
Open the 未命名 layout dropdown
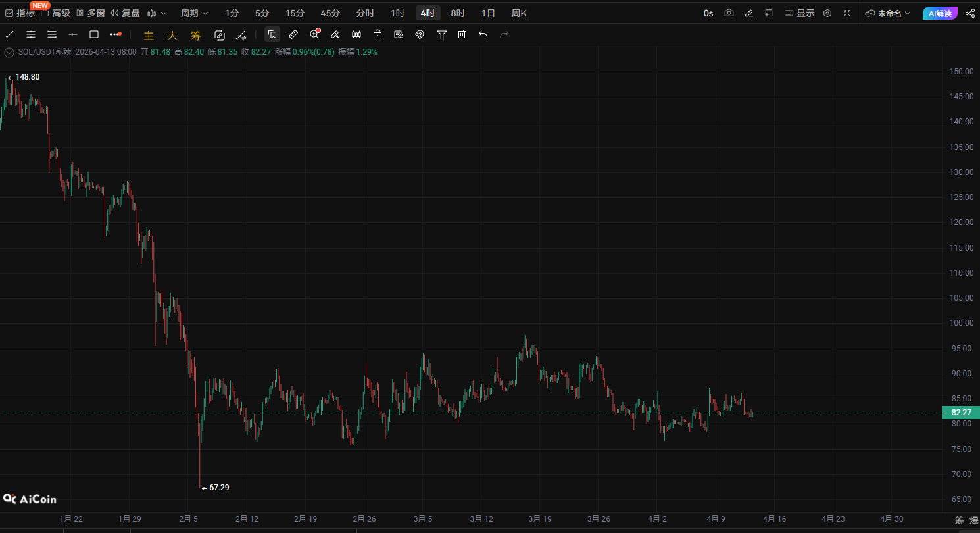pos(889,13)
